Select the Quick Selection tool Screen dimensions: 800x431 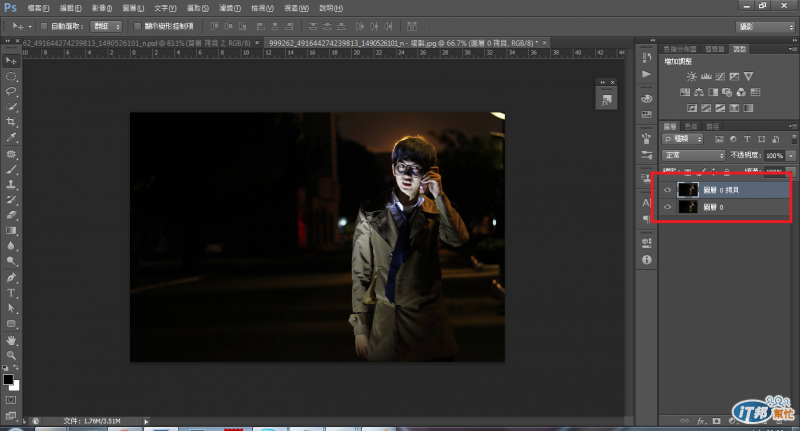coord(11,107)
